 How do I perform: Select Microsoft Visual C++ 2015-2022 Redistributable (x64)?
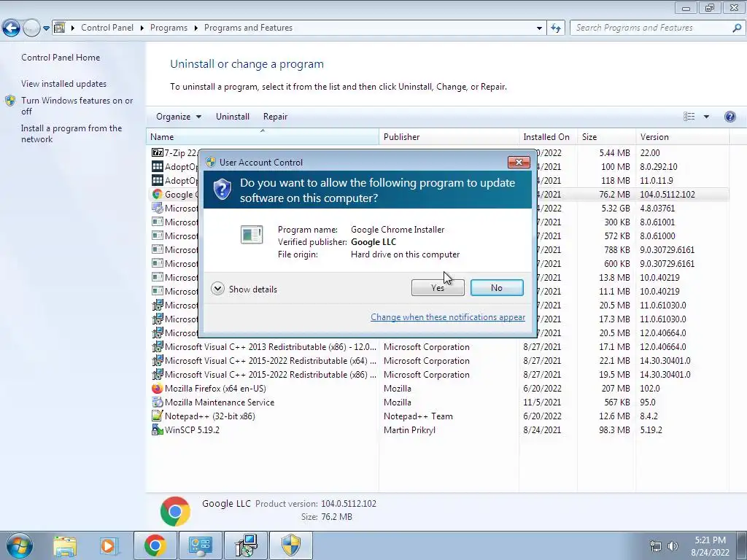(438, 360)
